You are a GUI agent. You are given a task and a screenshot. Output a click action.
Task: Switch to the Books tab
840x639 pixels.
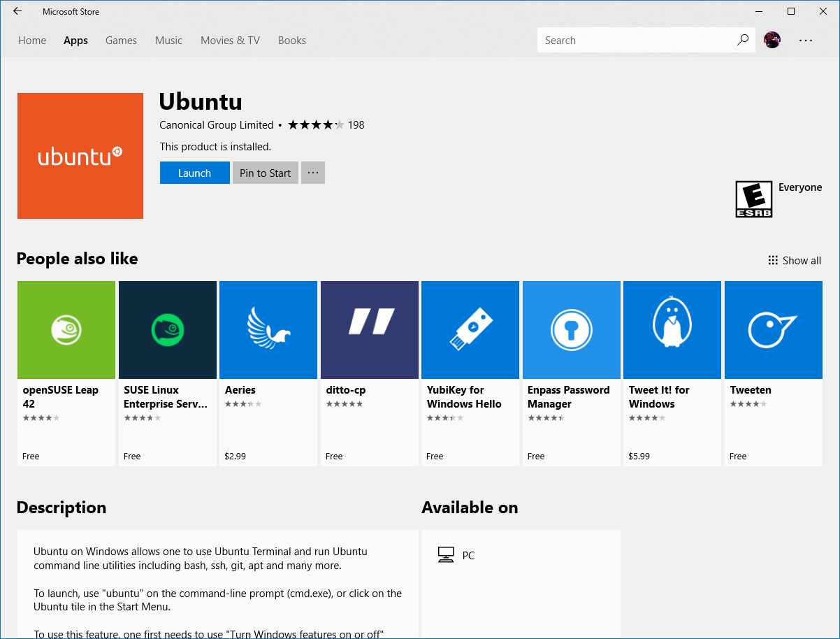click(x=292, y=41)
